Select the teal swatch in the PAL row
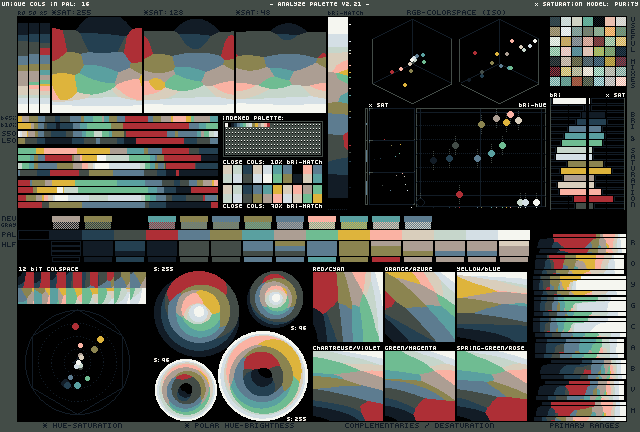 click(x=258, y=235)
